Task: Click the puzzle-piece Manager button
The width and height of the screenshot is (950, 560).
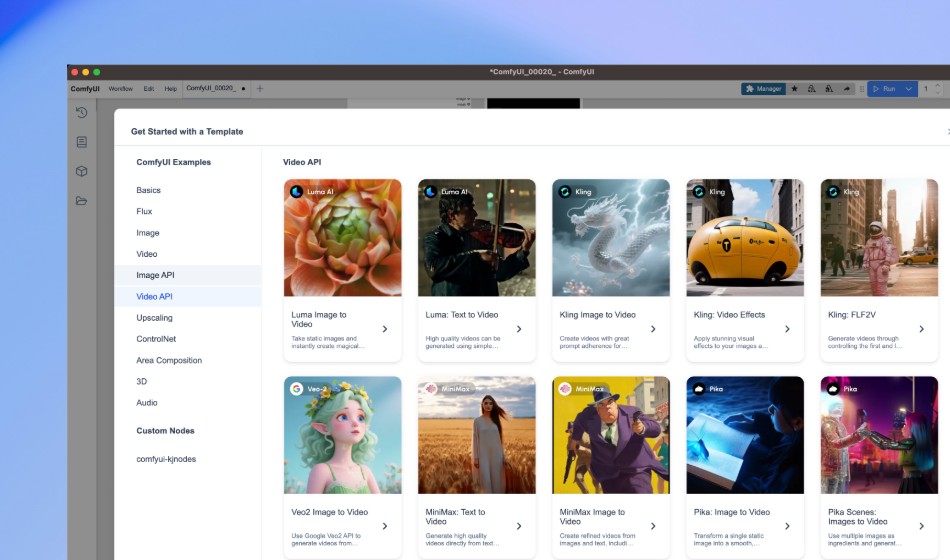Action: 763,88
